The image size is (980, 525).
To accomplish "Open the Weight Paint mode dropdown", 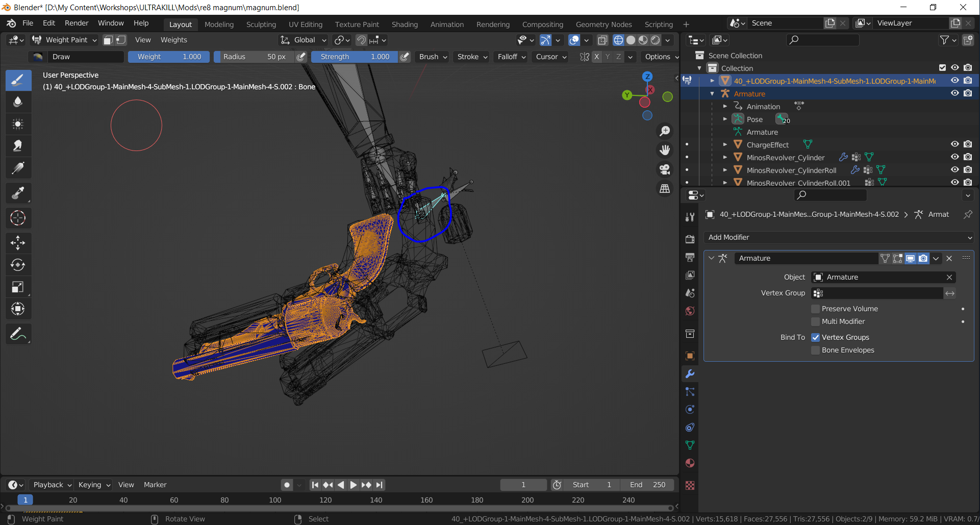I will 64,40.
